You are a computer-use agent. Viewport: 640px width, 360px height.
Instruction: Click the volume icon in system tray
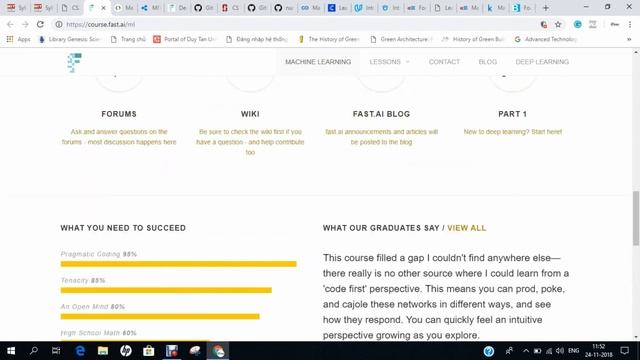pyautogui.click(x=560, y=351)
